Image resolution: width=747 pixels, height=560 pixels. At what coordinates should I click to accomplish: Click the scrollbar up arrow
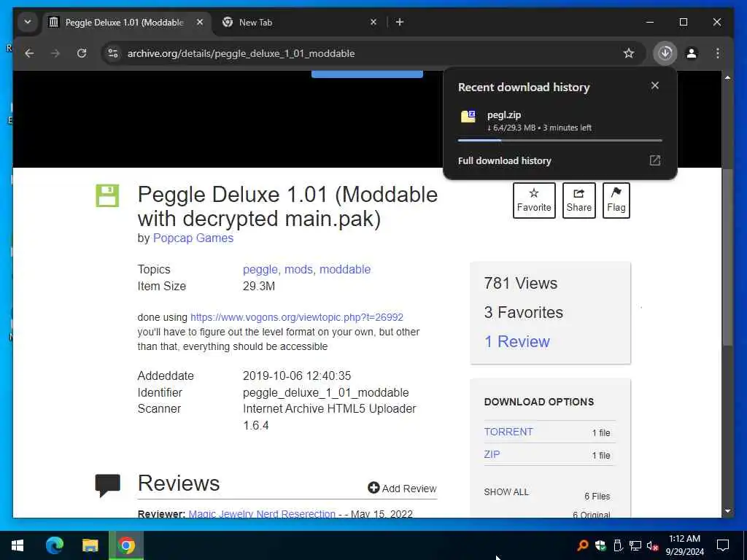tap(727, 77)
